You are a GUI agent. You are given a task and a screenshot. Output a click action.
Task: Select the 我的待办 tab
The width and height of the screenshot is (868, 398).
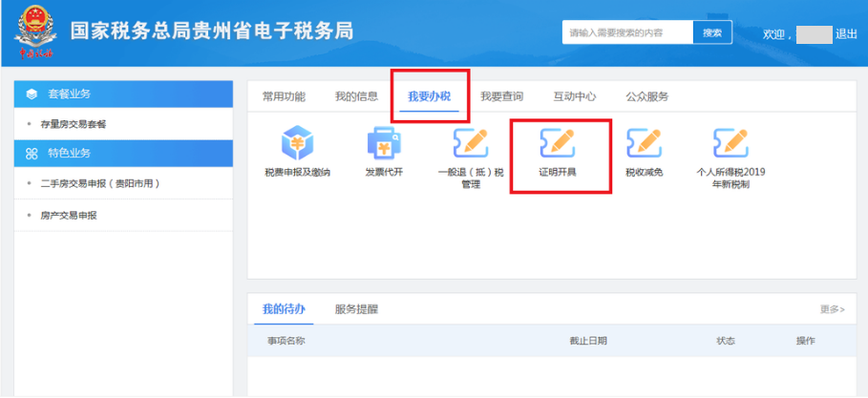pos(284,309)
